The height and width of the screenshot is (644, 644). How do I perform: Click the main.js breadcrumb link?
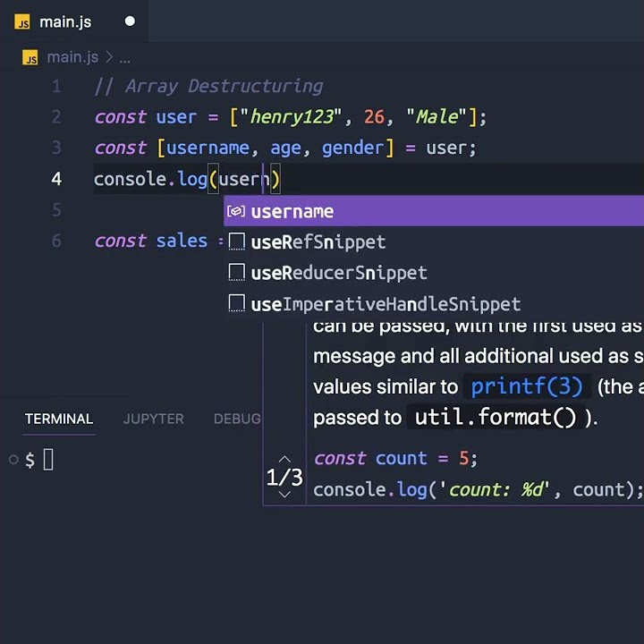72,57
